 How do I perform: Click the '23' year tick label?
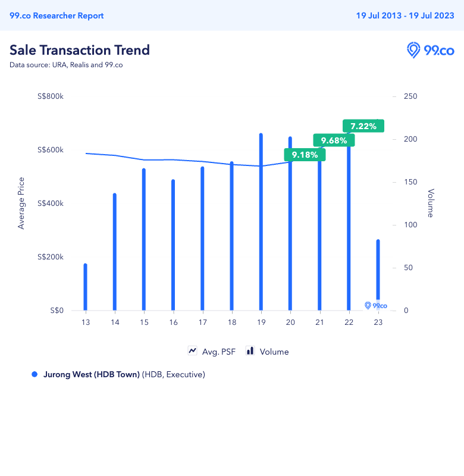[378, 322]
